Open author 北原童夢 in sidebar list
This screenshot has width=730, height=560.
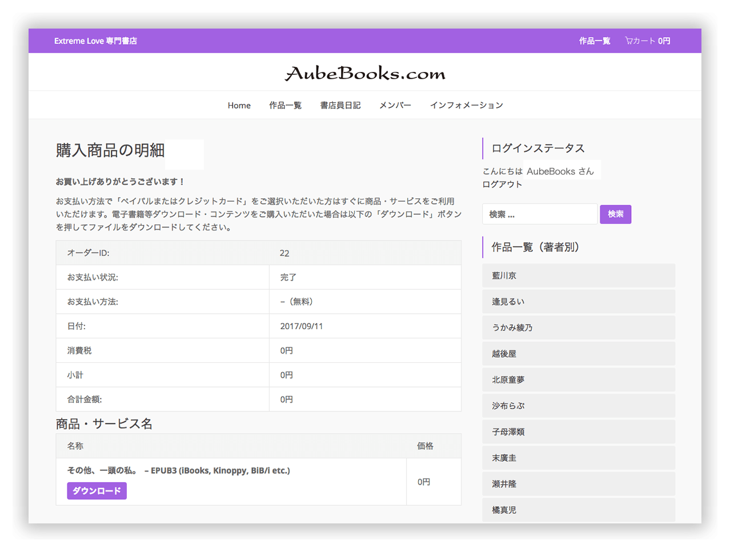(579, 379)
